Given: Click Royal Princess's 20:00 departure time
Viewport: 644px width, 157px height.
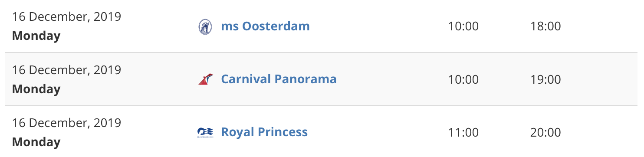Looking at the screenshot, I should click(x=546, y=132).
